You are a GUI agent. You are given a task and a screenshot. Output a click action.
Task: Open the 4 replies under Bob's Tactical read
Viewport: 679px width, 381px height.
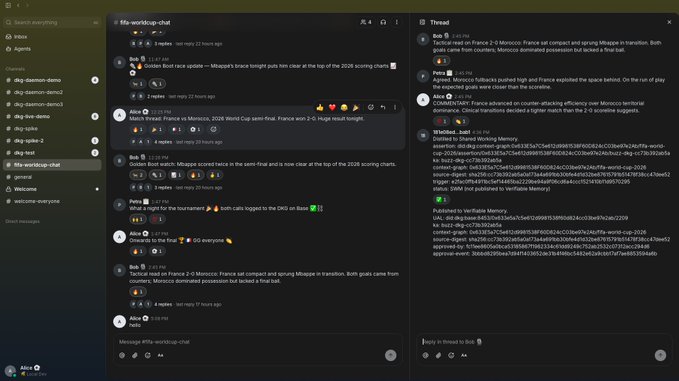point(163,304)
